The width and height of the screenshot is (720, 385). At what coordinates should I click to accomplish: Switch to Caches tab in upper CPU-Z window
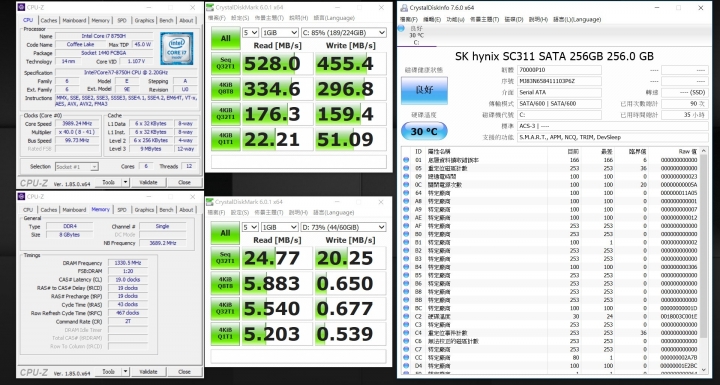pyautogui.click(x=49, y=21)
